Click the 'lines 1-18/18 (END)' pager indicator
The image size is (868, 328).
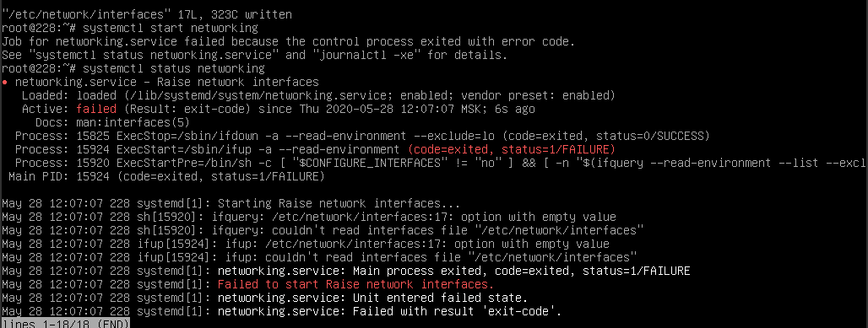pyautogui.click(x=66, y=324)
